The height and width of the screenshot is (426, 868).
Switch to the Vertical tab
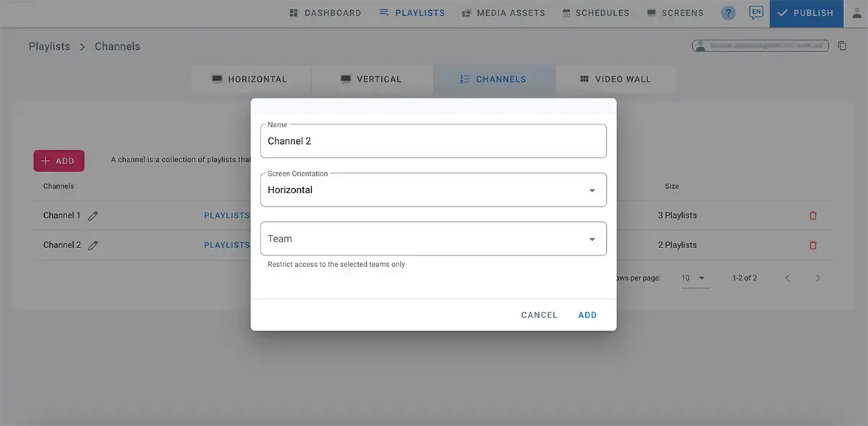(371, 79)
